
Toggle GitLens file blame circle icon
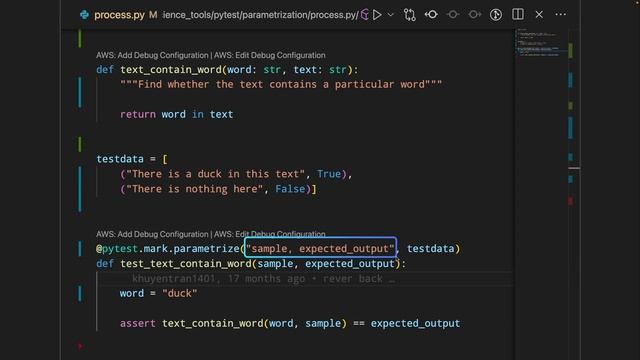[496, 15]
